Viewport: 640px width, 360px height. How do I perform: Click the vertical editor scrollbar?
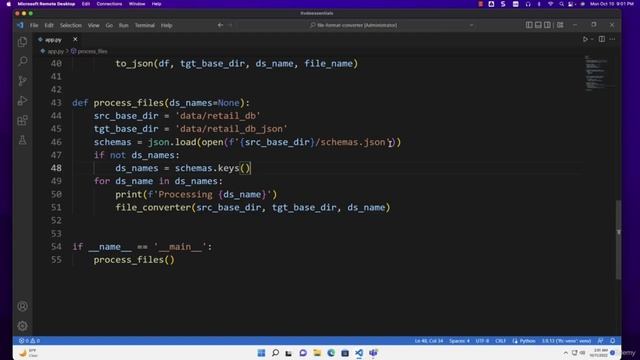[618, 240]
